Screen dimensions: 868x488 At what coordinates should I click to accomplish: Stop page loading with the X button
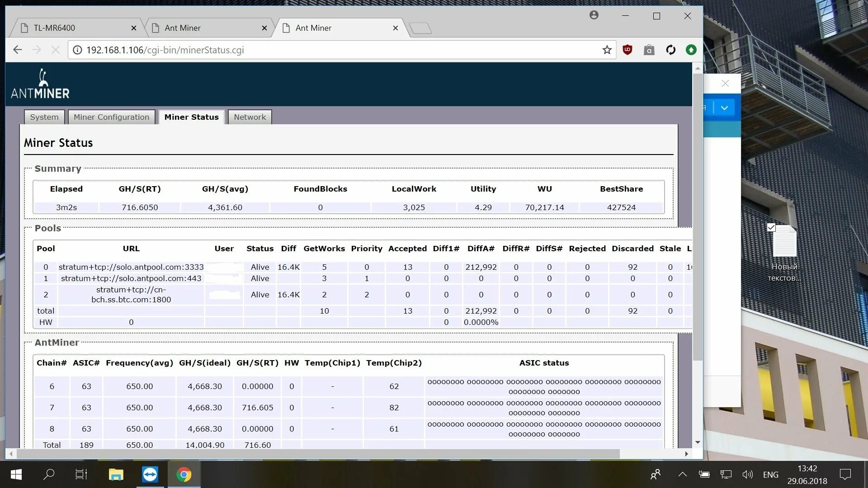pos(56,50)
